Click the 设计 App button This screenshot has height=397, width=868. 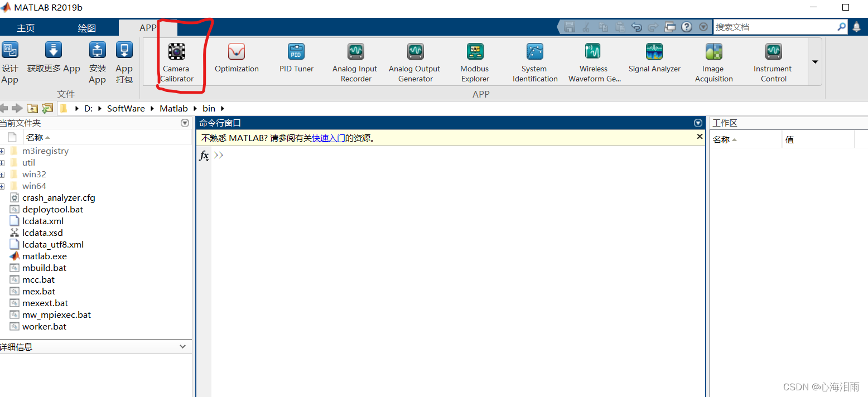click(x=9, y=62)
